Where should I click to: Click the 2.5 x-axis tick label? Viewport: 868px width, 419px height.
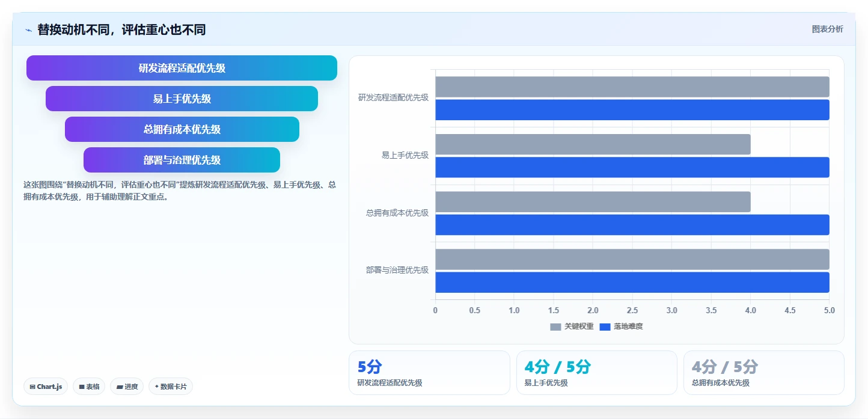pyautogui.click(x=632, y=310)
